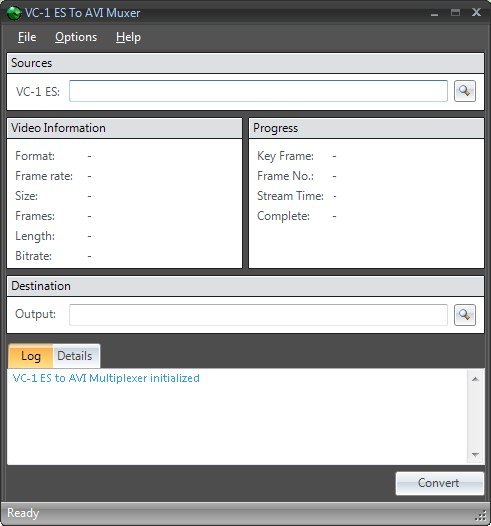Focus the VC-1 ES source path field
This screenshot has width=491, height=526.
tap(258, 91)
